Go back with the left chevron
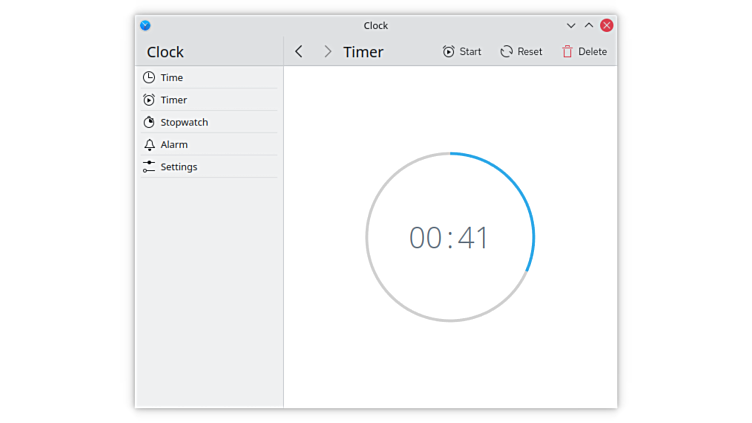The image size is (752, 423). click(299, 52)
